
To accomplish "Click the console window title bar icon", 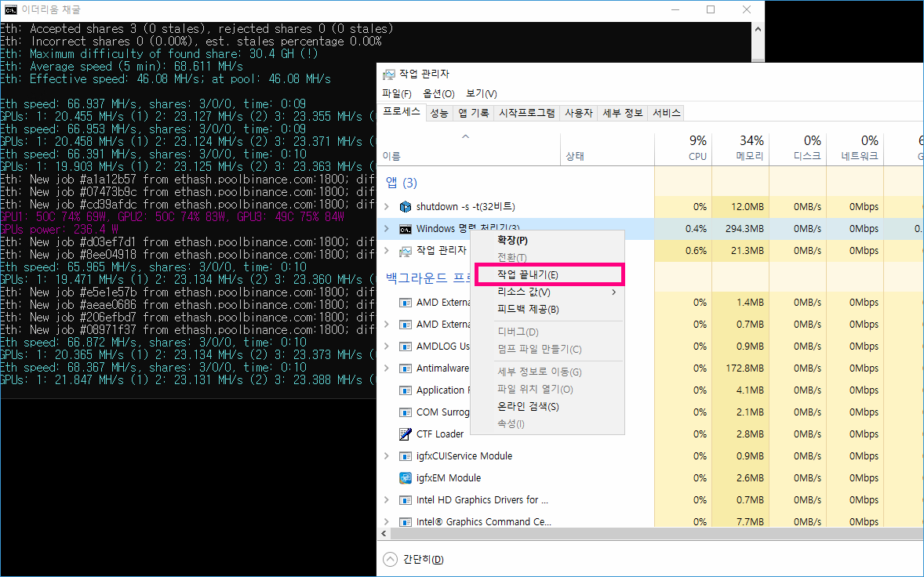I will click(x=11, y=9).
